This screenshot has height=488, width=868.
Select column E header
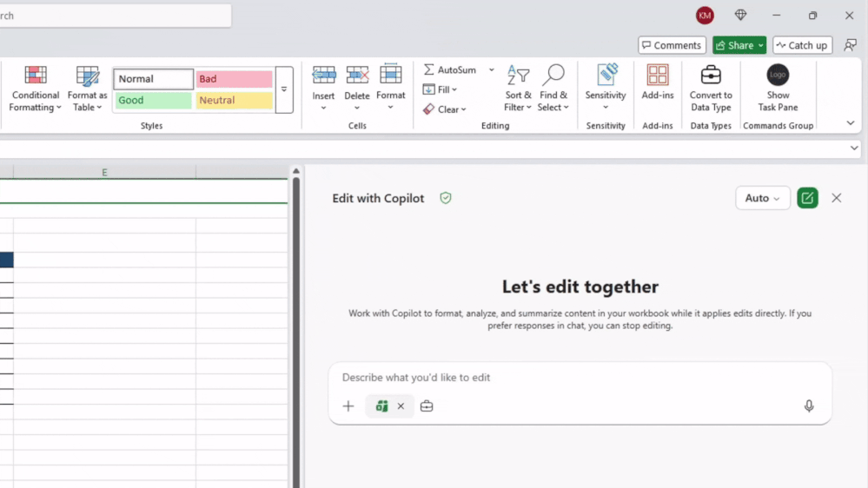tap(104, 173)
